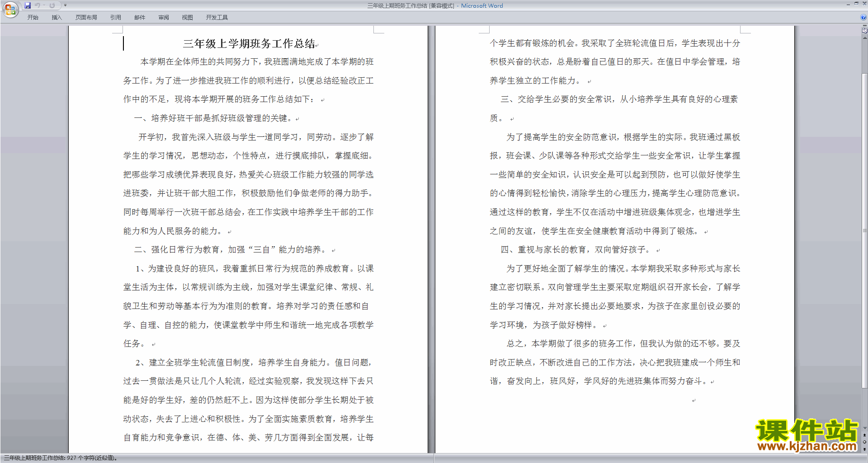Toggle the ruler icon above the vertical scrollbar

tap(864, 31)
